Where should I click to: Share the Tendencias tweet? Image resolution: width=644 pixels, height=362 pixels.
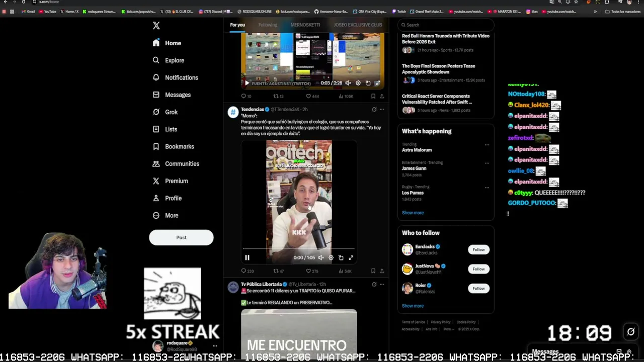tap(382, 271)
